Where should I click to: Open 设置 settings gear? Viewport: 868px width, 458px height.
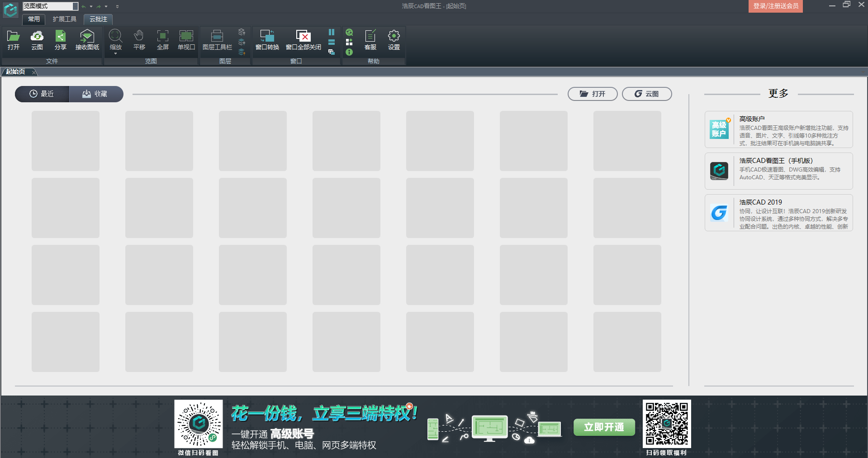point(394,40)
